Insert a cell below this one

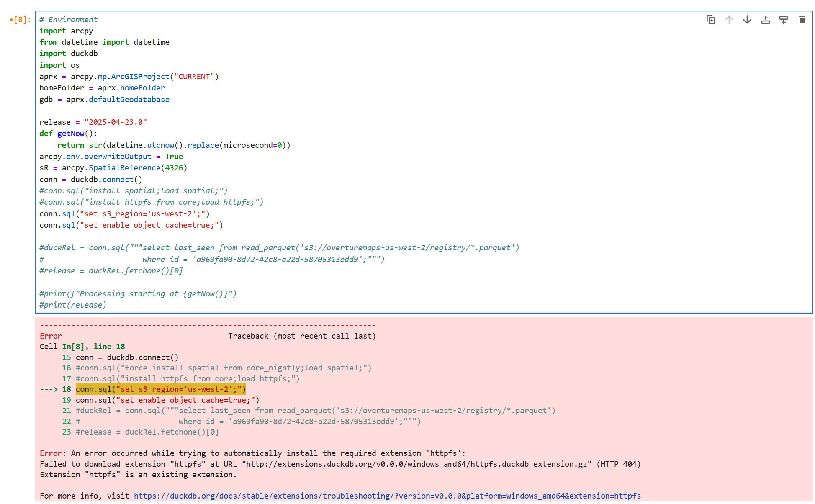point(783,20)
